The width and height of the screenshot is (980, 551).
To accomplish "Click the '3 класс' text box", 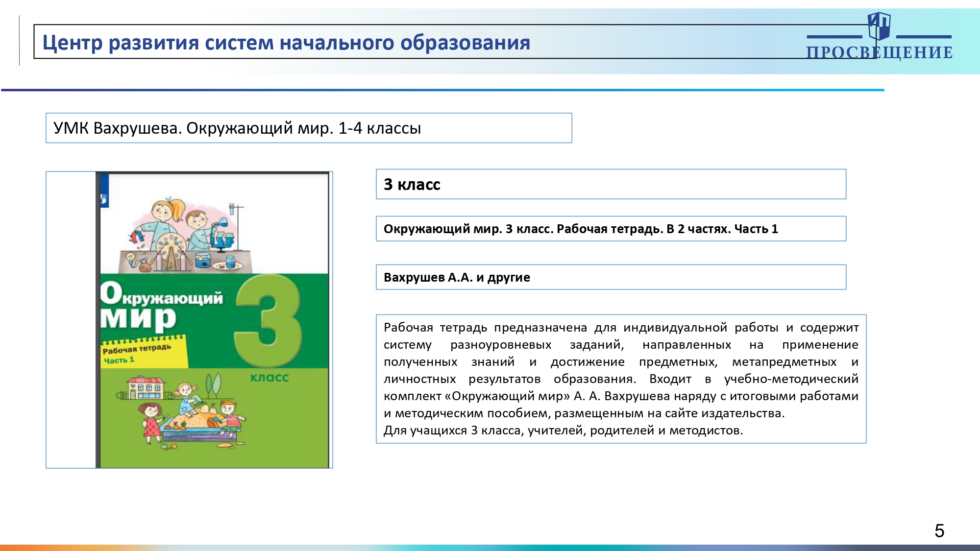I will pyautogui.click(x=611, y=184).
